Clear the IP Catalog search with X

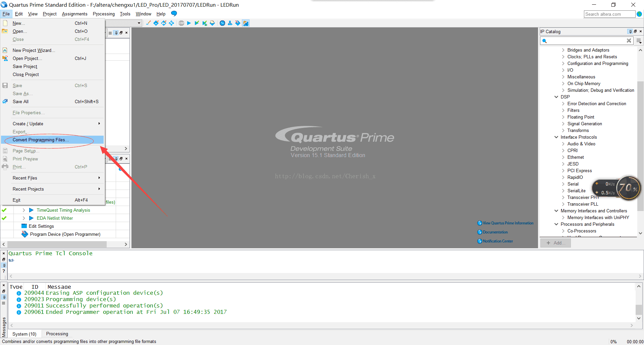pyautogui.click(x=629, y=41)
